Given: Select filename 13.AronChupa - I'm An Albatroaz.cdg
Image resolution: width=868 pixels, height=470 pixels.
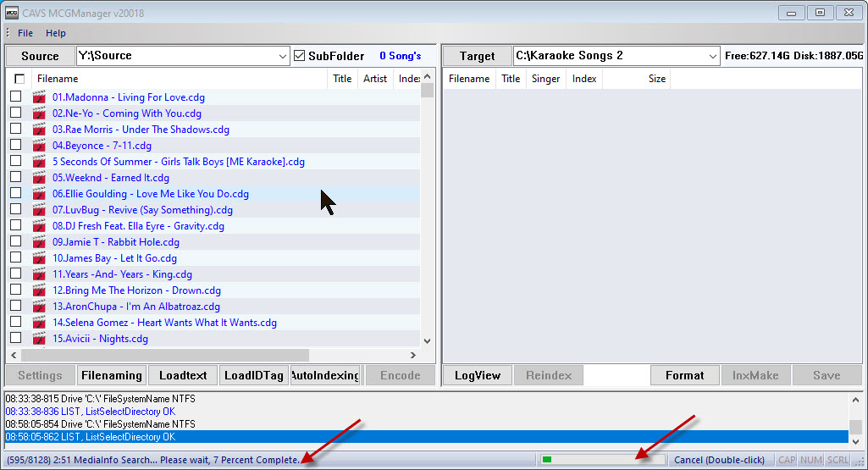Looking at the screenshot, I should pyautogui.click(x=136, y=307).
